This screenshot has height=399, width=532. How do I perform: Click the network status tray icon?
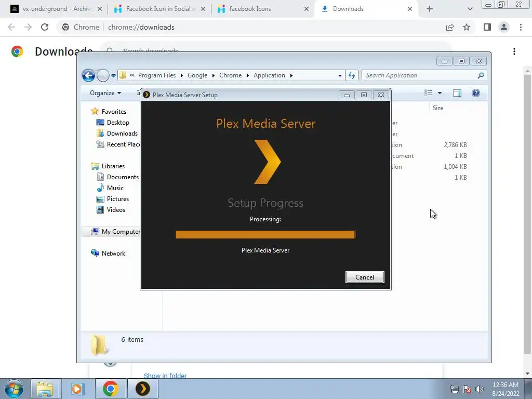click(454, 389)
